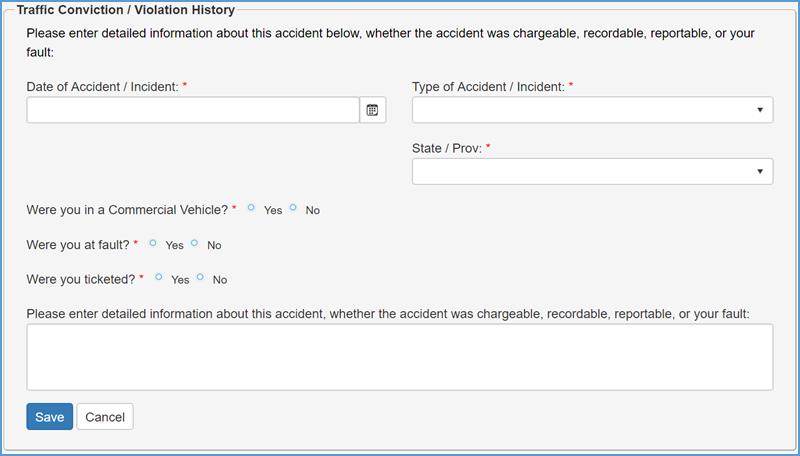Viewport: 800px width, 456px height.
Task: Mark Yes for 'Were you ticketed?'
Action: [x=159, y=277]
